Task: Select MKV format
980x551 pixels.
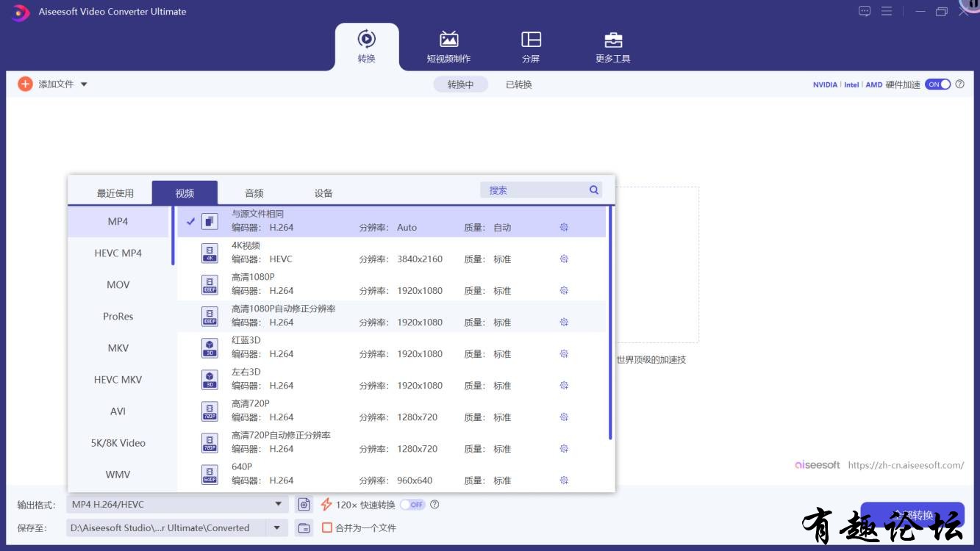Action: [x=118, y=348]
